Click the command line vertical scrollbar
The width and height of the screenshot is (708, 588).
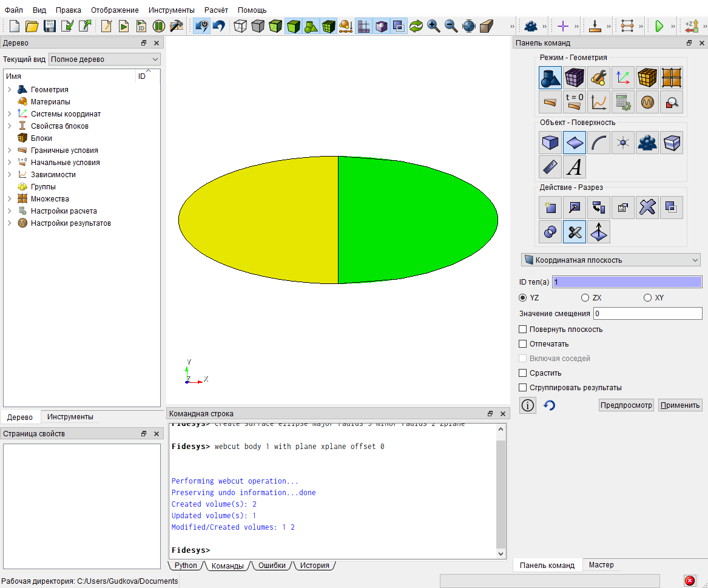click(501, 495)
